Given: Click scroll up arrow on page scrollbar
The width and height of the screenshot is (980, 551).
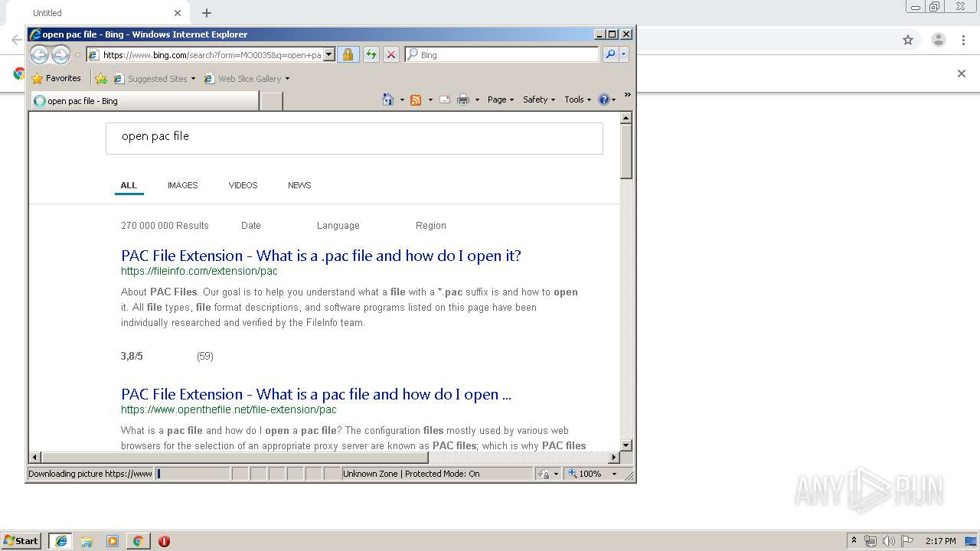Looking at the screenshot, I should [x=626, y=118].
